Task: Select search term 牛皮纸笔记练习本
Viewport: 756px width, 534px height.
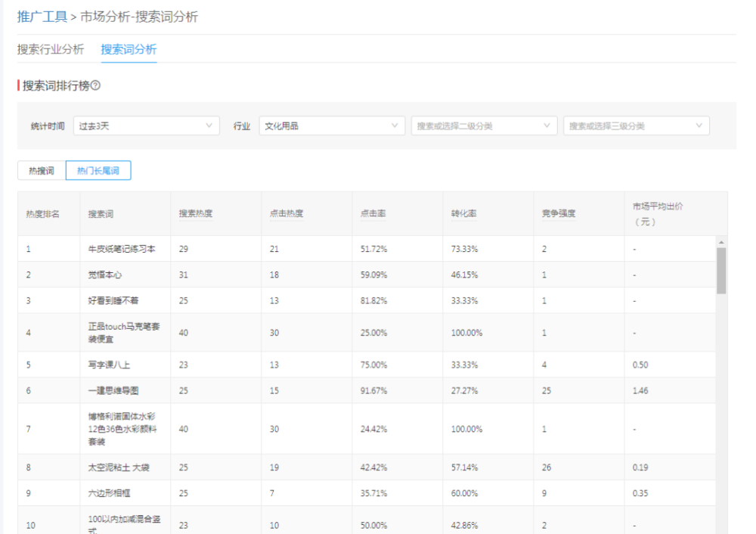Action: click(122, 249)
